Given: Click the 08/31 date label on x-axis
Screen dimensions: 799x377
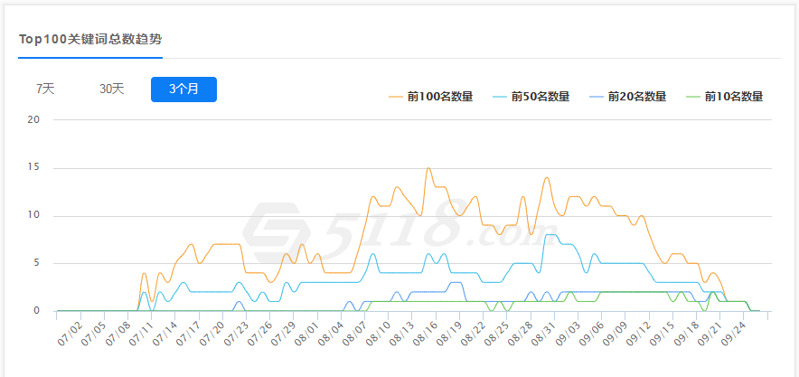Looking at the screenshot, I should point(541,333).
